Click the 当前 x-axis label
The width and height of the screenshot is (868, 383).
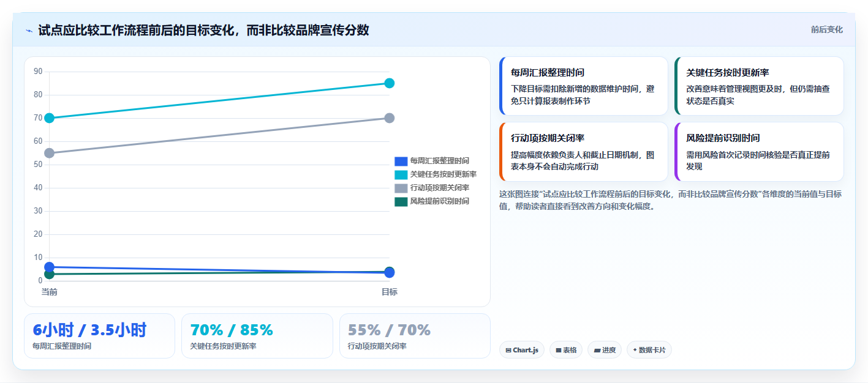tap(50, 292)
